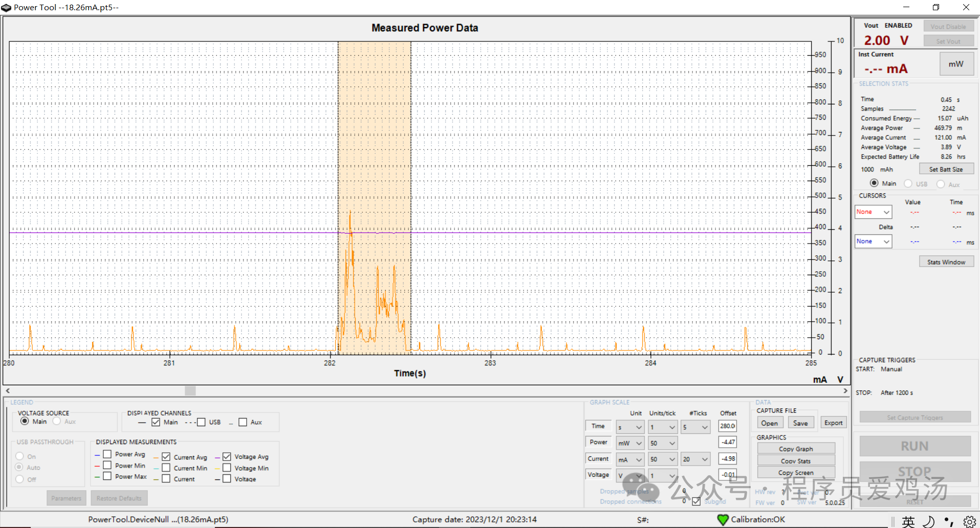Toggle the Main displayed channel checkbox
The height and width of the screenshot is (528, 980).
(156, 422)
